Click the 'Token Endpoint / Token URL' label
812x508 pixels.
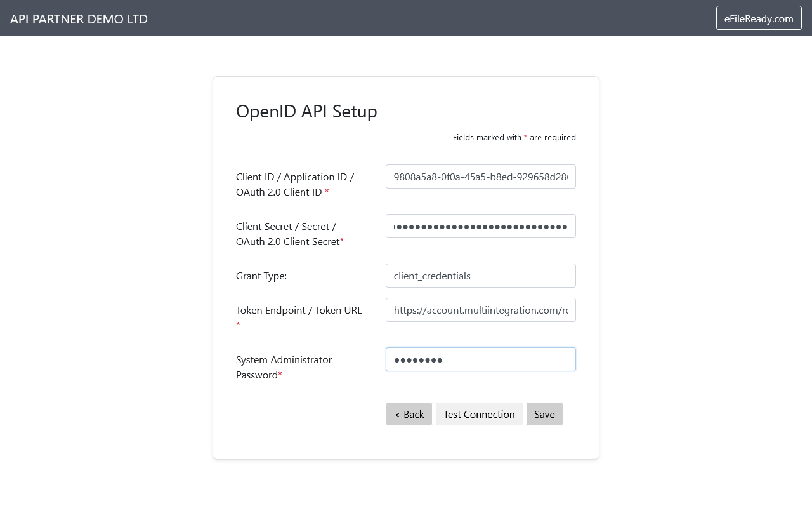click(x=299, y=311)
